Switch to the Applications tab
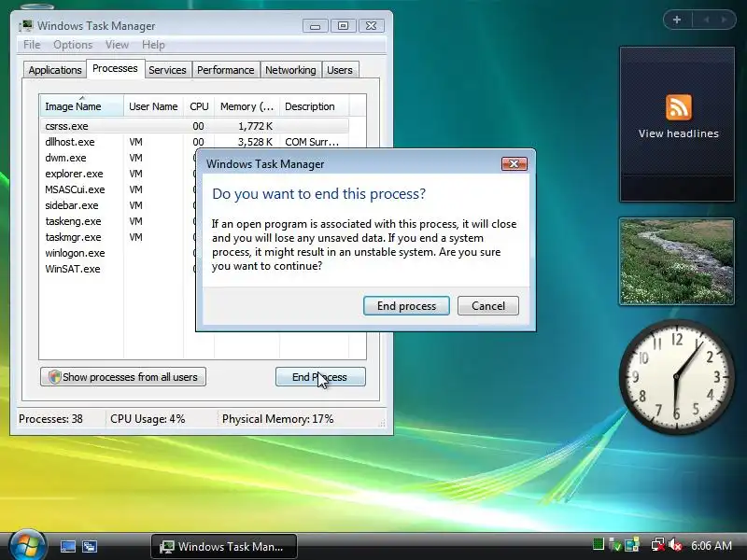 pyautogui.click(x=55, y=70)
